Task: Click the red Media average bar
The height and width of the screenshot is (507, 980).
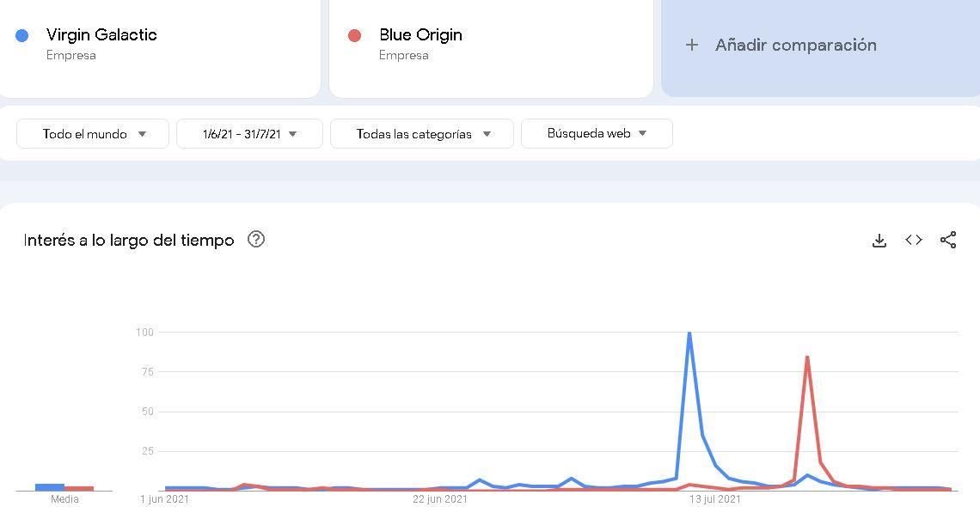Action: click(79, 488)
